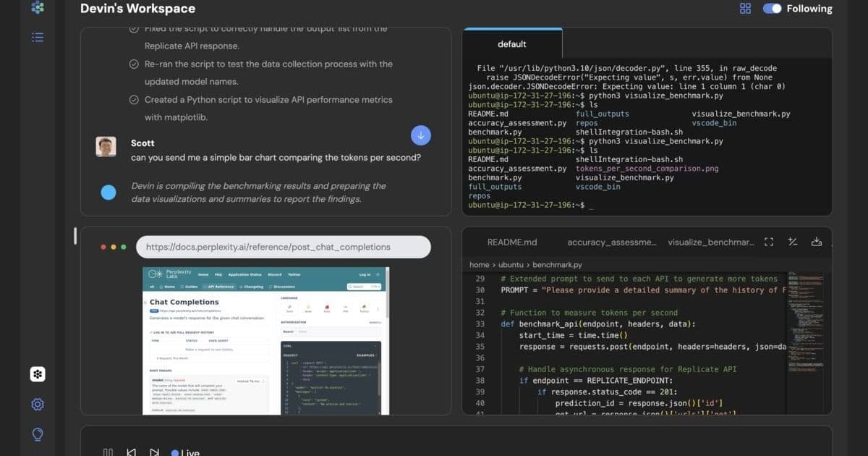Open the settings gear in the sidebar
868x456 pixels.
pos(38,405)
